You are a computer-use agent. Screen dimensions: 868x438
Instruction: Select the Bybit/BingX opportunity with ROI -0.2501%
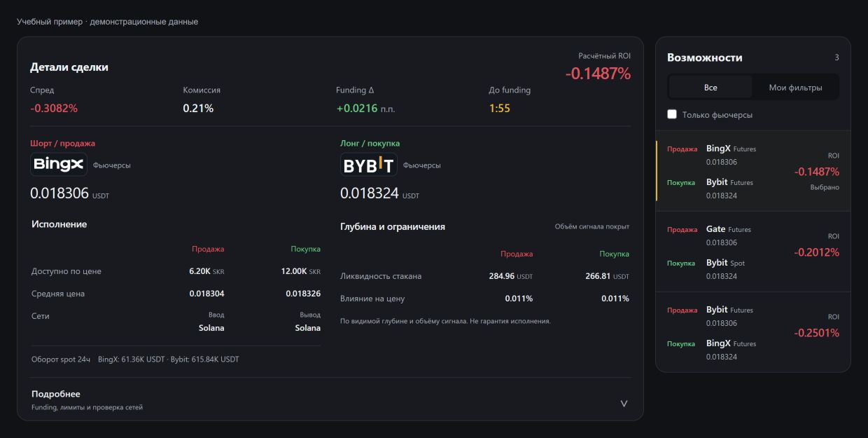point(753,333)
